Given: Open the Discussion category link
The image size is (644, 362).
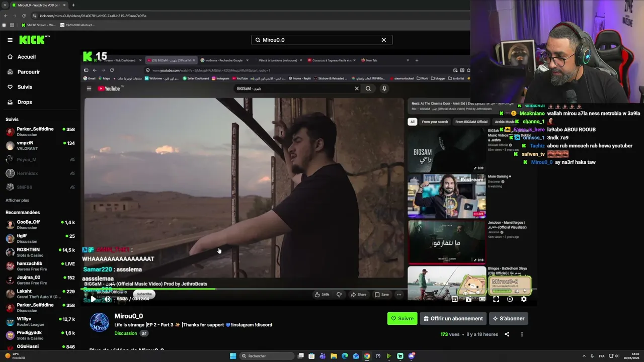Looking at the screenshot, I should click(x=125, y=333).
